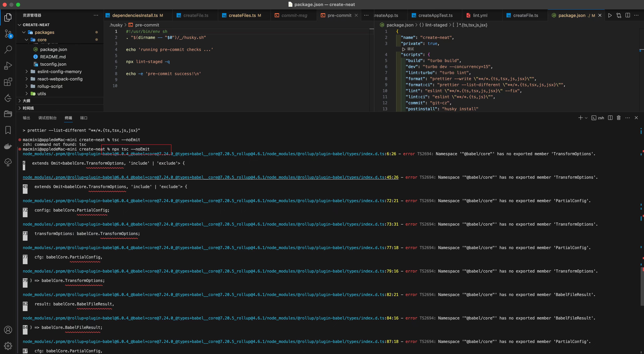Open Run and Debug view
The height and width of the screenshot is (354, 644).
tap(8, 66)
